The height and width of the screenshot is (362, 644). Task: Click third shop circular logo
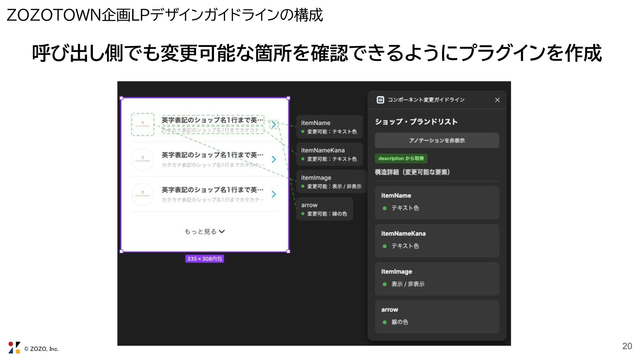(143, 194)
